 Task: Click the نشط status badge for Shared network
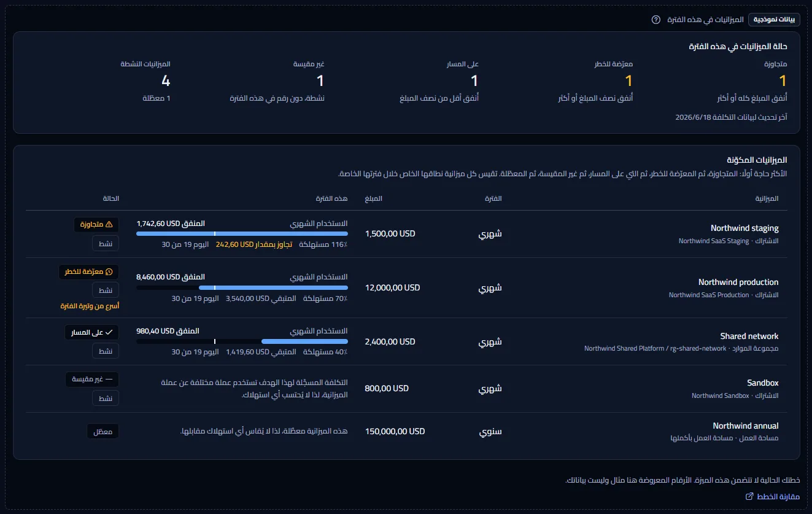(x=106, y=351)
